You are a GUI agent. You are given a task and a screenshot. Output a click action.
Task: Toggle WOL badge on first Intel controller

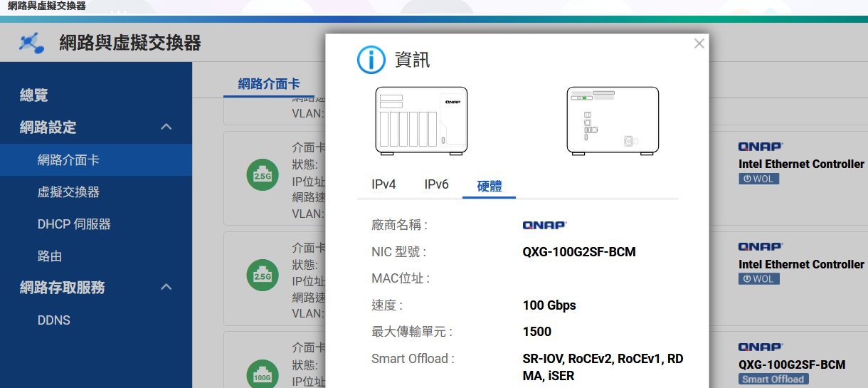pyautogui.click(x=758, y=179)
